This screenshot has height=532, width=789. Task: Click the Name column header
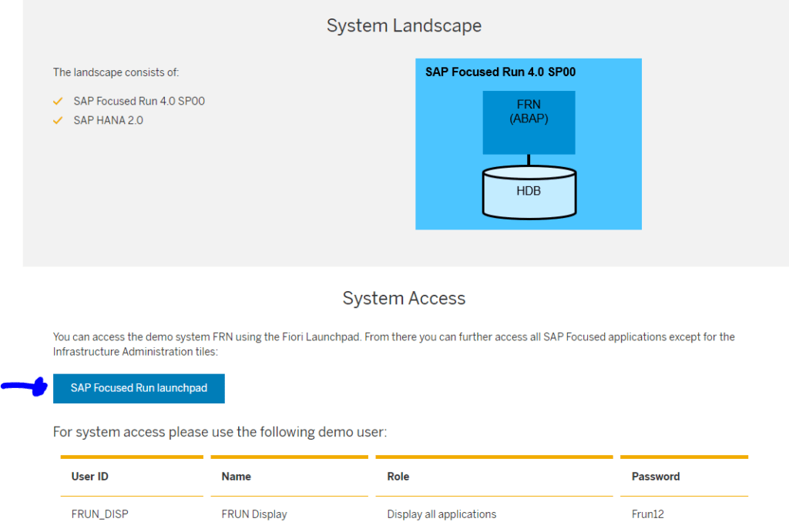[236, 476]
